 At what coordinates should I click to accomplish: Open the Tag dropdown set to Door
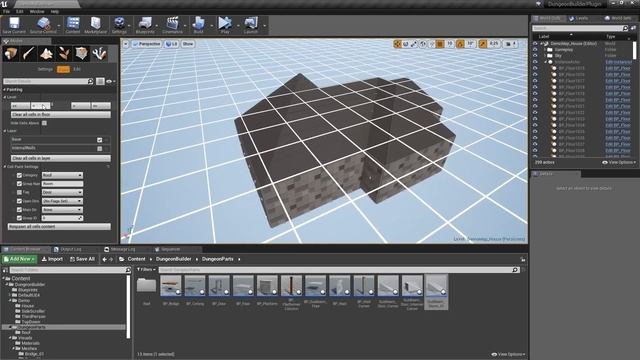62,192
